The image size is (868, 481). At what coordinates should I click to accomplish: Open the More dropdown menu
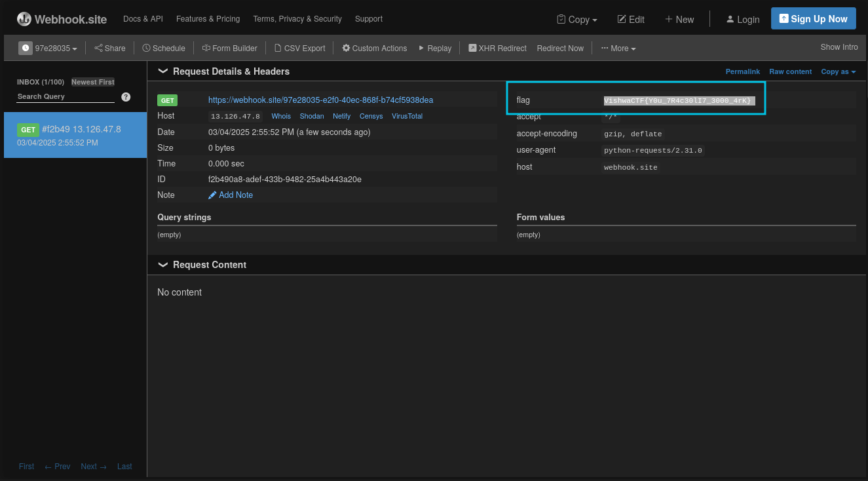(618, 48)
